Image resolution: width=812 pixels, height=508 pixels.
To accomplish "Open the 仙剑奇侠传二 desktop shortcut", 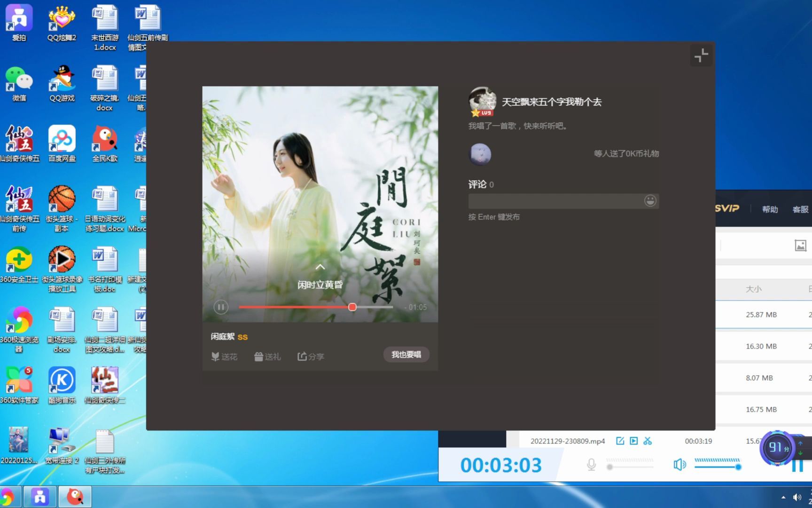I will tap(104, 385).
